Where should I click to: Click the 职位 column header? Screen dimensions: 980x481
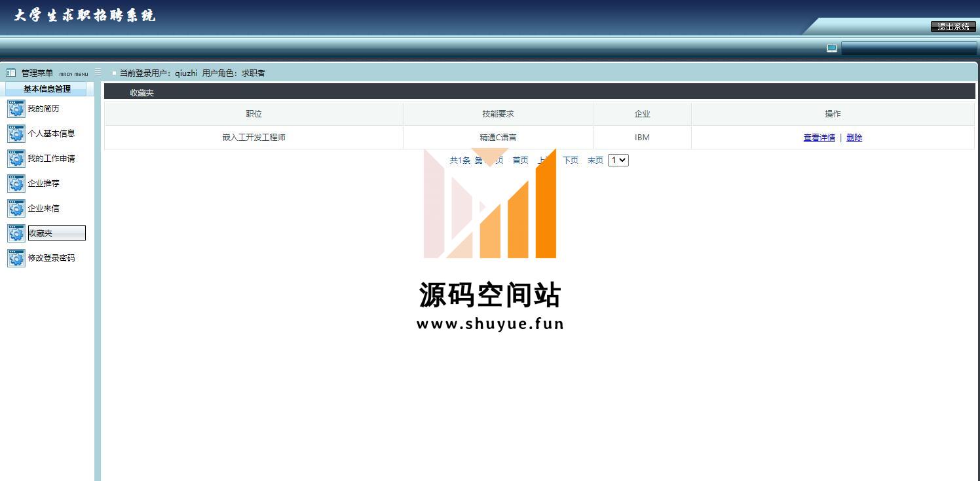tap(254, 114)
